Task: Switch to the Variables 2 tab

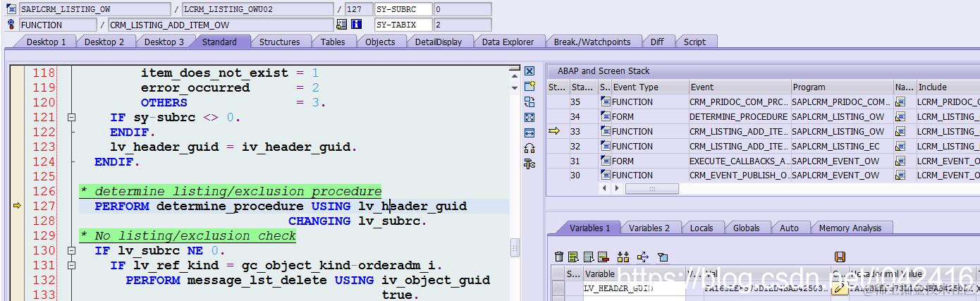Action: click(649, 228)
